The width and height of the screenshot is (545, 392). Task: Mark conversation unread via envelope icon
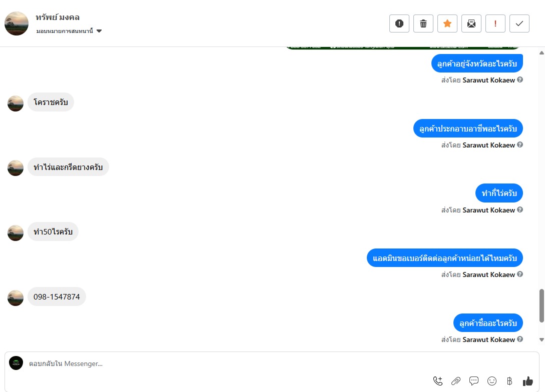[x=471, y=23]
